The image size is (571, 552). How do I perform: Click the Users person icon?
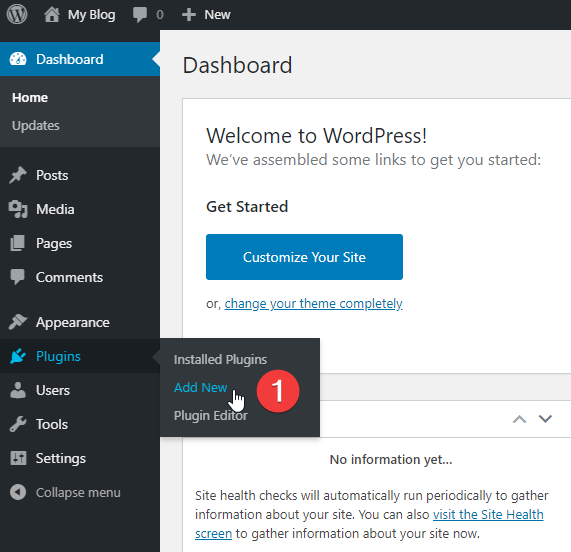click(x=18, y=390)
